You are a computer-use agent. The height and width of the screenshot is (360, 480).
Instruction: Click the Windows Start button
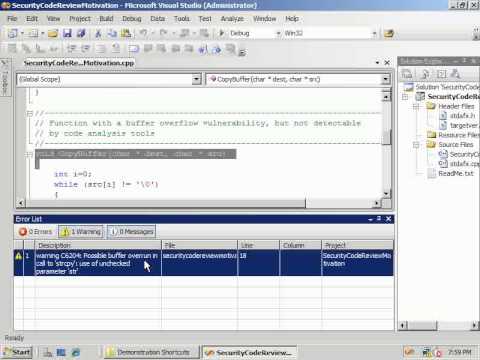(x=17, y=352)
